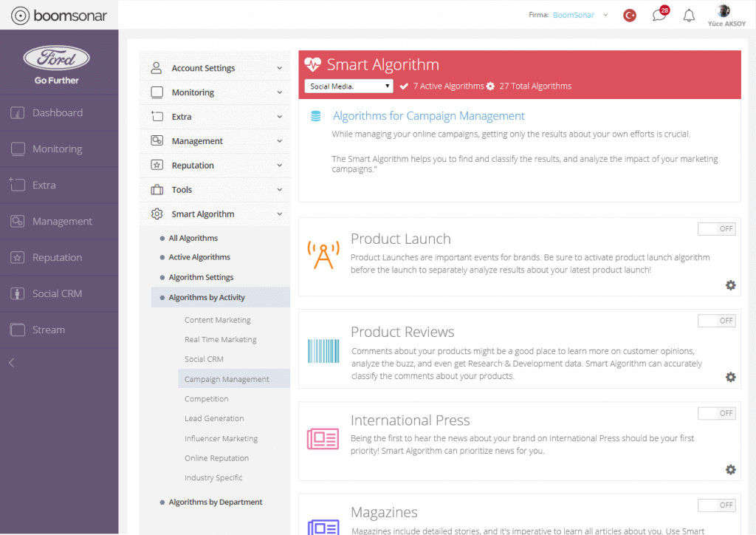Click the 27 Total Algorithms gear icon
The width and height of the screenshot is (756, 535).
click(490, 86)
